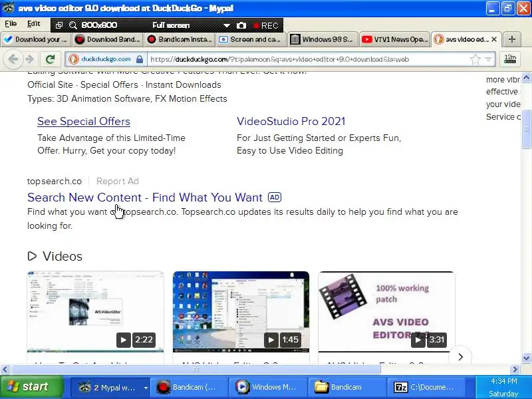Open Search New Content - Find What You Want

(145, 198)
